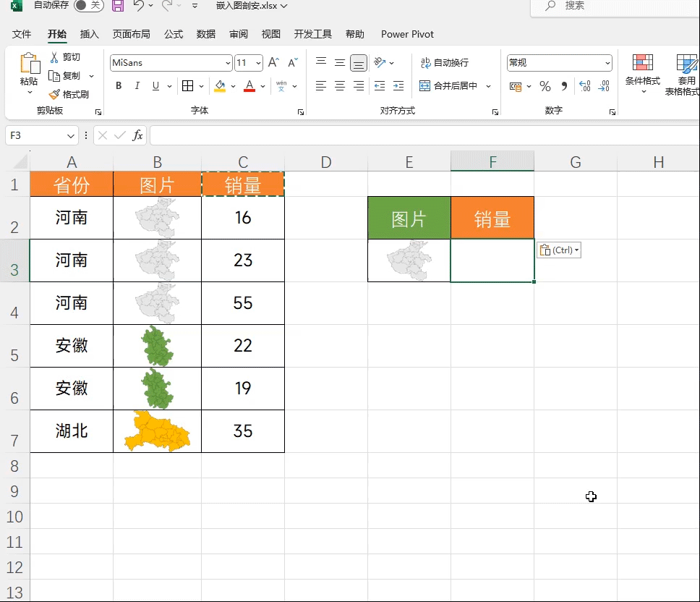Open the Paste Options (Ctrl) dropdown
This screenshot has height=602, width=700.
(x=559, y=250)
